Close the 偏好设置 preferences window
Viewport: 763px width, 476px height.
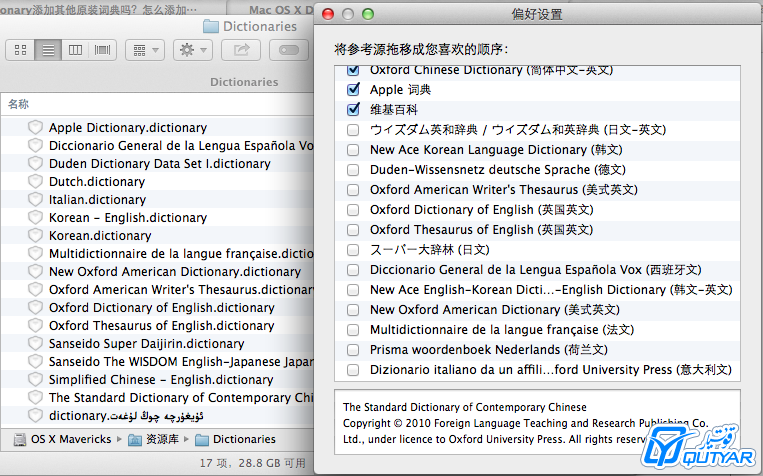328,14
